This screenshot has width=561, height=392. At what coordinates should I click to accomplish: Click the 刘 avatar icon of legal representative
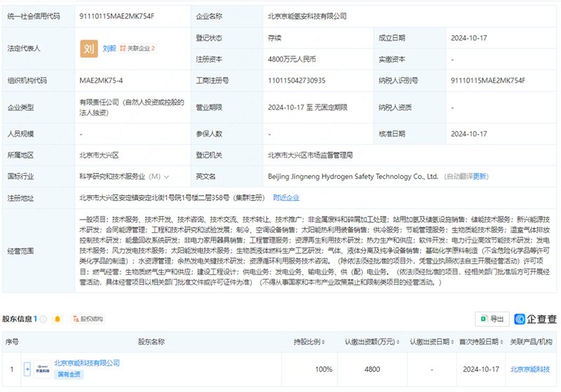89,48
